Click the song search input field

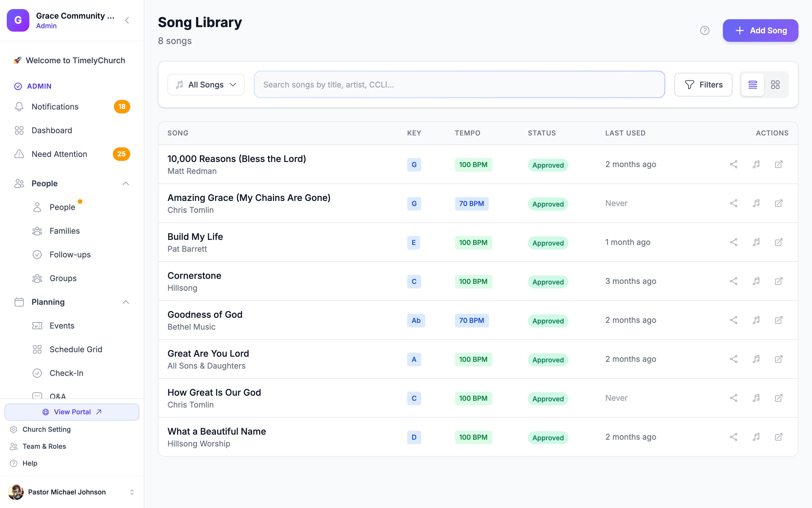point(459,85)
